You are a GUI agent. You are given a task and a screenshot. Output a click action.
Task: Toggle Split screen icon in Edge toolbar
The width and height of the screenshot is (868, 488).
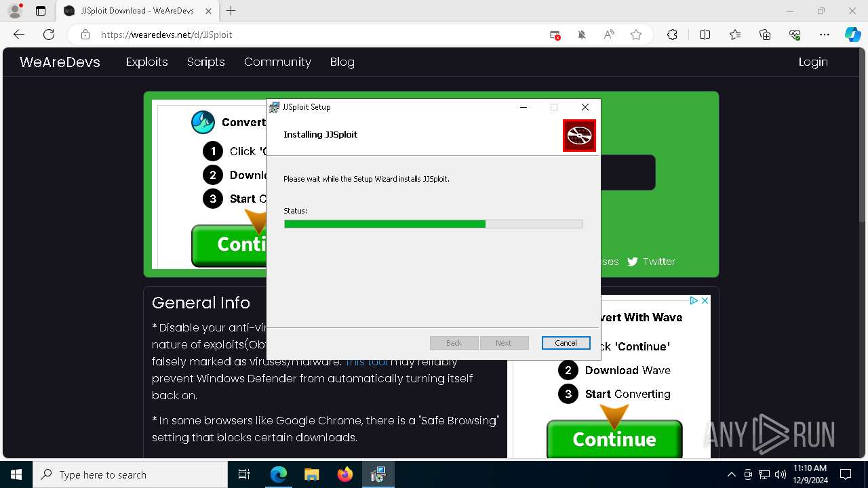point(705,35)
